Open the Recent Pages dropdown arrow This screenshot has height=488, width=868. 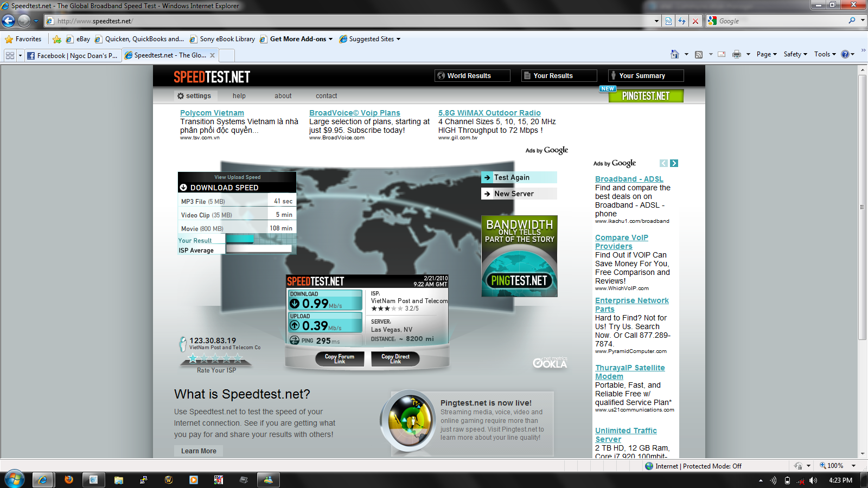(x=36, y=21)
